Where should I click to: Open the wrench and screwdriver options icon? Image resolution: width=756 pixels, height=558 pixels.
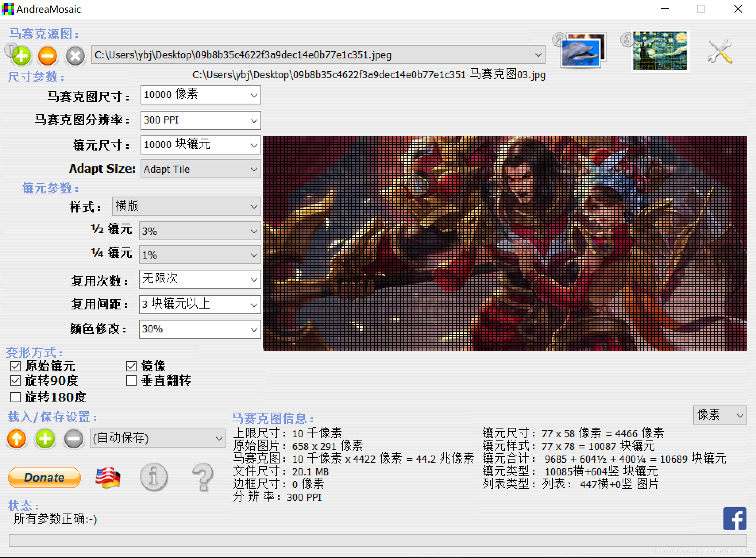pyautogui.click(x=720, y=52)
